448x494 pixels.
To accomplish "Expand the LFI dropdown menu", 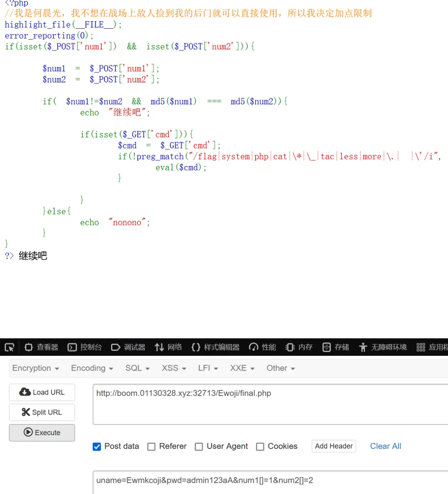I will 208,368.
